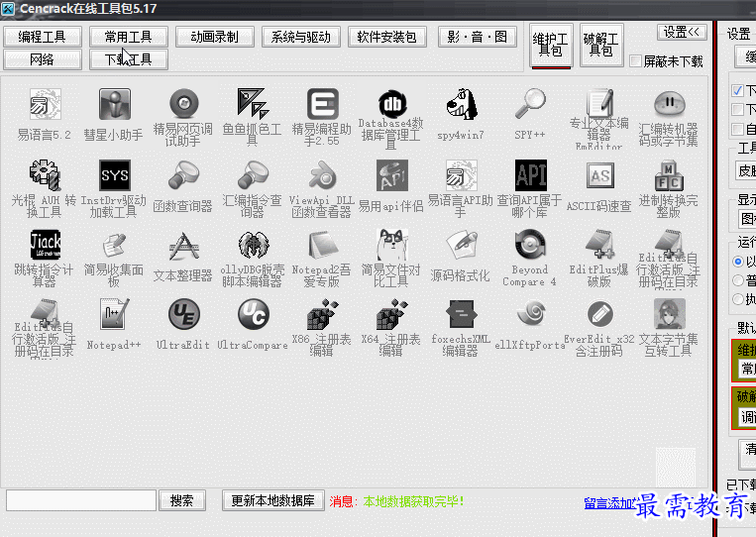Image resolution: width=756 pixels, height=537 pixels.
Task: Launch the Notepad++ icon
Action: pyautogui.click(x=114, y=314)
